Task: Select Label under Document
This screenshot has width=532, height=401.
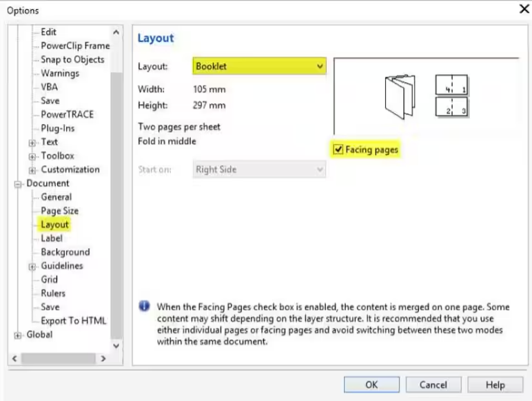Action: coord(52,238)
